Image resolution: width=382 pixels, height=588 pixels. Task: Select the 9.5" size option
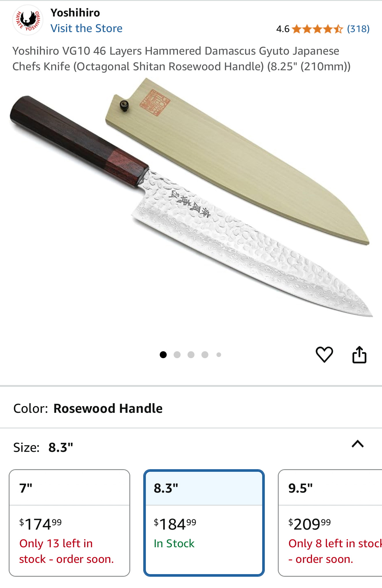pyautogui.click(x=330, y=523)
